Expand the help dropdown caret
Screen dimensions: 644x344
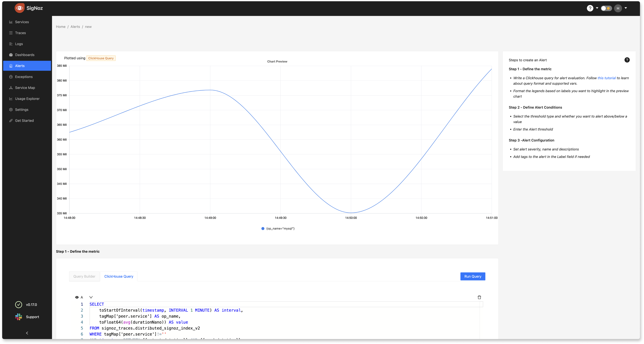tap(597, 8)
